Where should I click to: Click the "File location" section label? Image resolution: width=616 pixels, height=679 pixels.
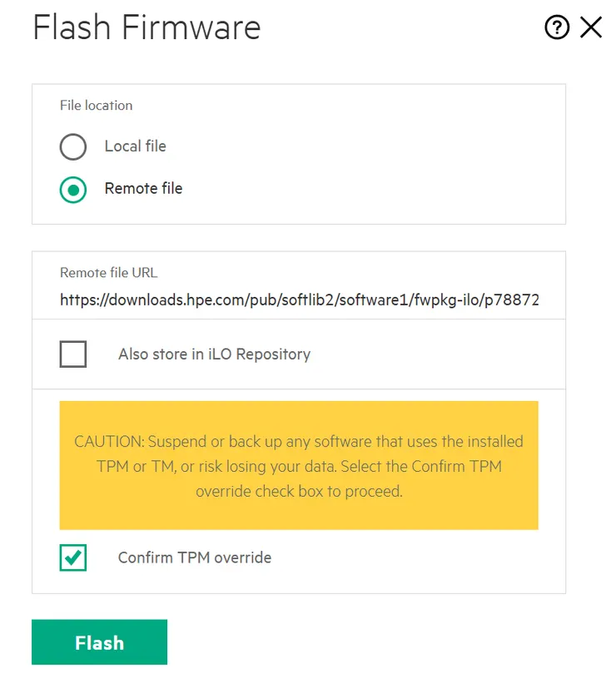tap(96, 106)
